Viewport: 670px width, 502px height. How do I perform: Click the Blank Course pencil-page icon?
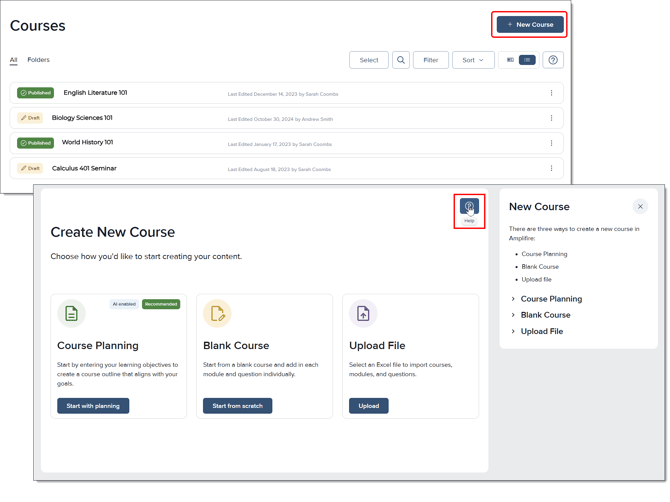click(x=217, y=314)
